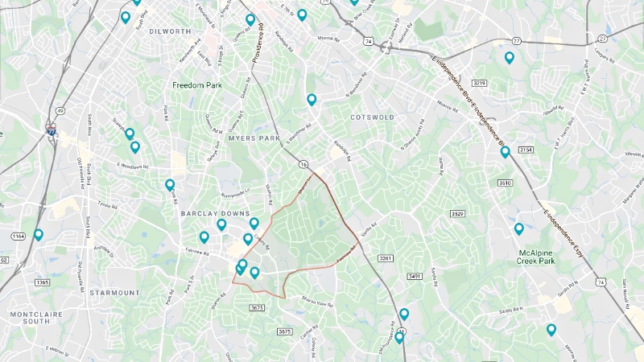This screenshot has height=362, width=644.
Task: Select the pin near E 7th St
Action: (x=302, y=15)
